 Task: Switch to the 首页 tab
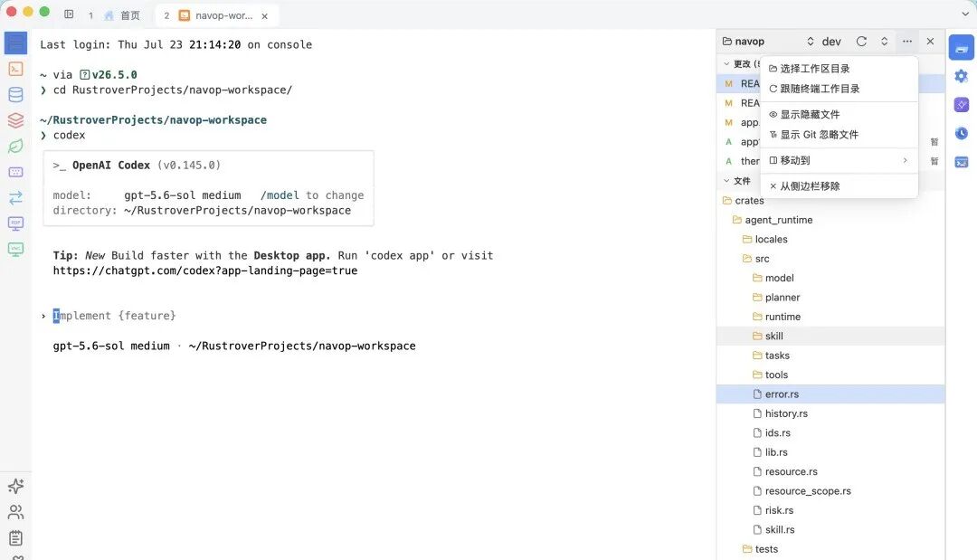122,15
